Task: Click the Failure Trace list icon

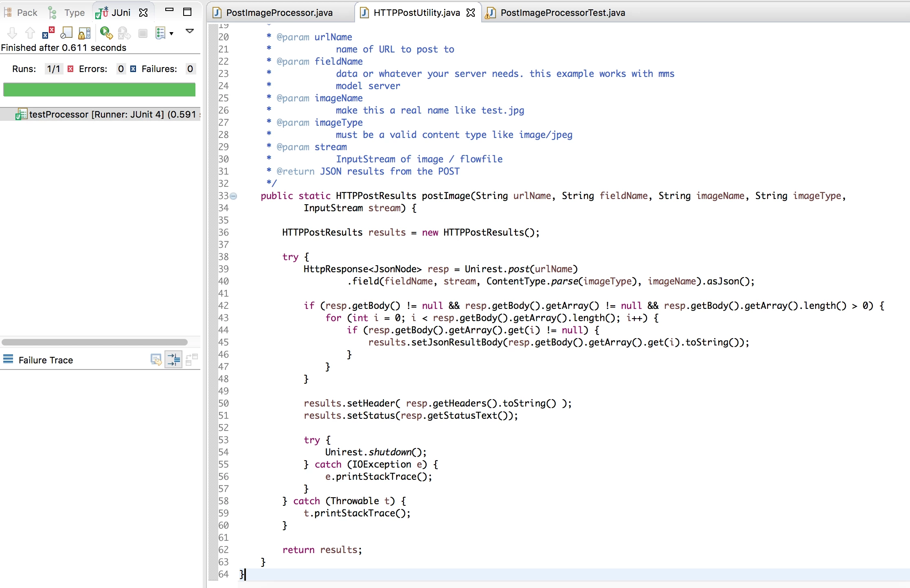Action: click(8, 359)
